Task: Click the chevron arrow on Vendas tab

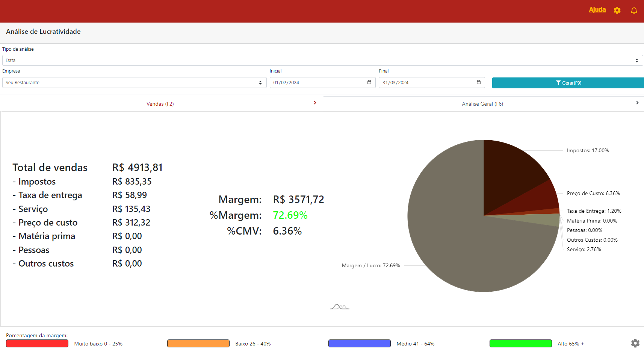Action: (315, 103)
